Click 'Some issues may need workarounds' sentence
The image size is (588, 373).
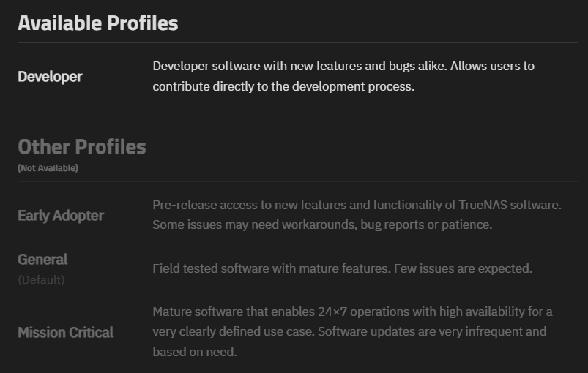pos(253,225)
